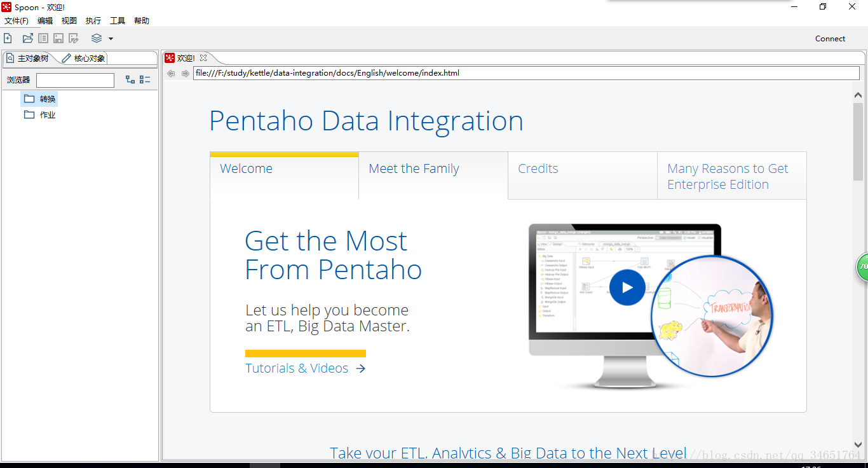Click the Connect button
This screenshot has width=868, height=468.
click(x=830, y=39)
